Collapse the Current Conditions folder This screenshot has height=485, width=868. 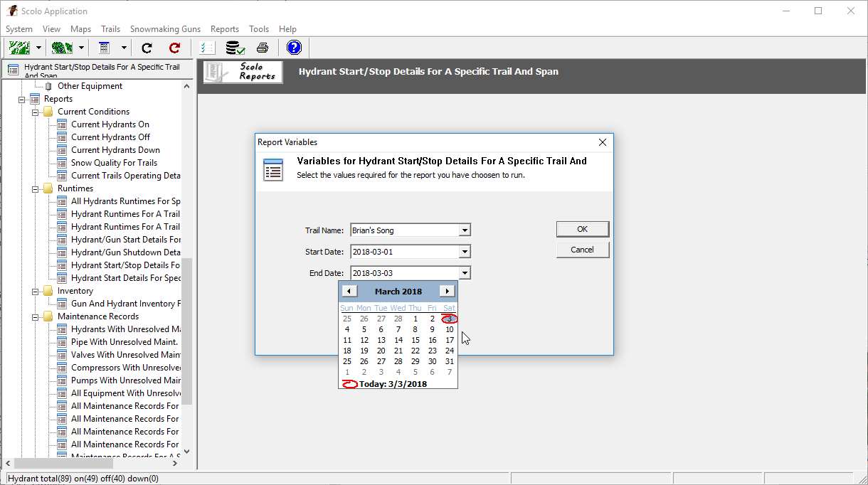35,112
